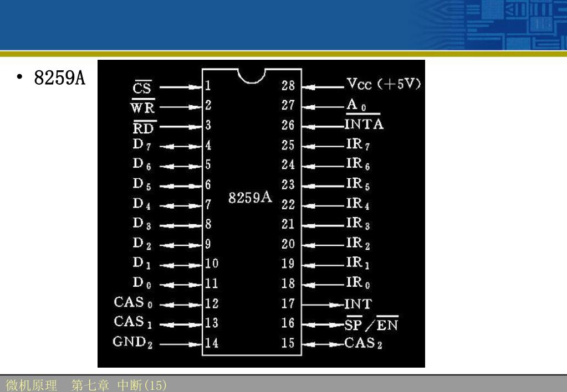567x392 pixels.
Task: Click the footer text 微机原理
Action: [32, 385]
